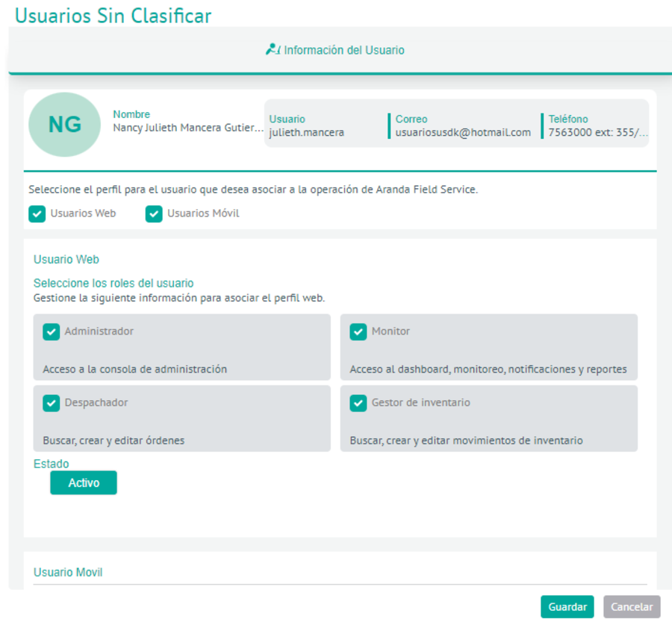The image size is (672, 622).
Task: Toggle the Administrador role checkbox
Action: (x=51, y=332)
